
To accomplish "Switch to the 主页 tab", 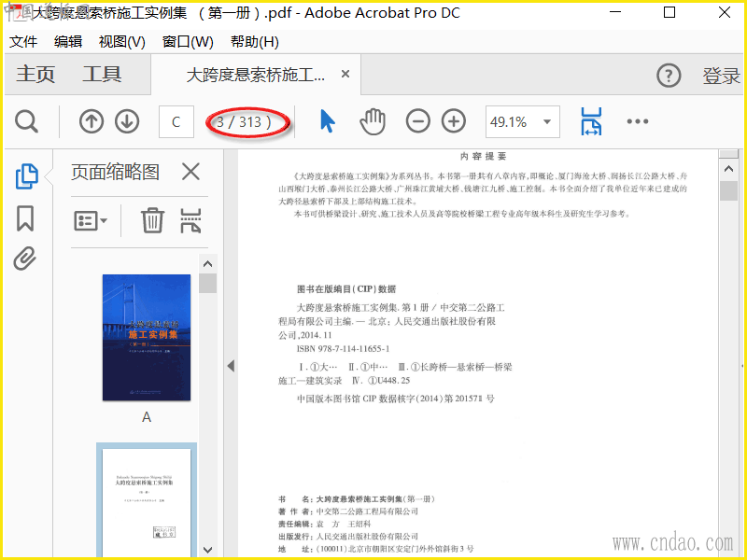I will (35, 75).
